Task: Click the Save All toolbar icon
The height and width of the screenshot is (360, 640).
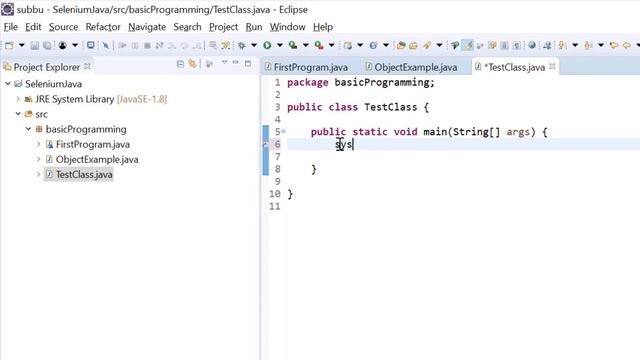Action: point(47,45)
